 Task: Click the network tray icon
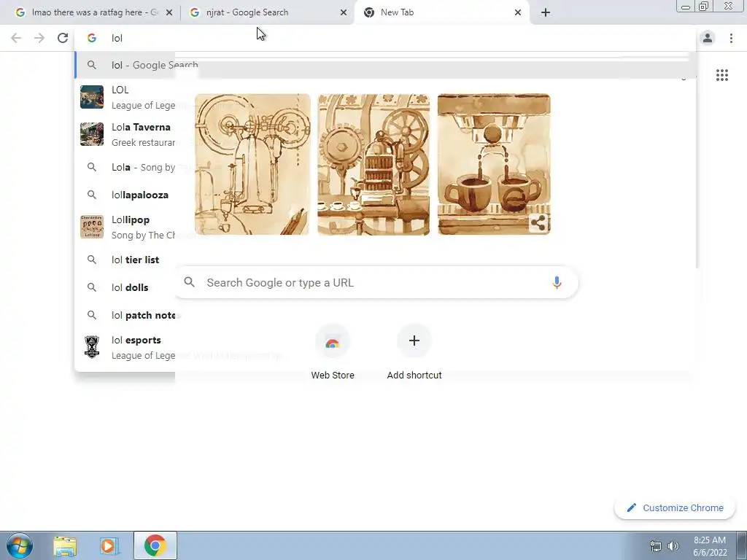tap(656, 546)
